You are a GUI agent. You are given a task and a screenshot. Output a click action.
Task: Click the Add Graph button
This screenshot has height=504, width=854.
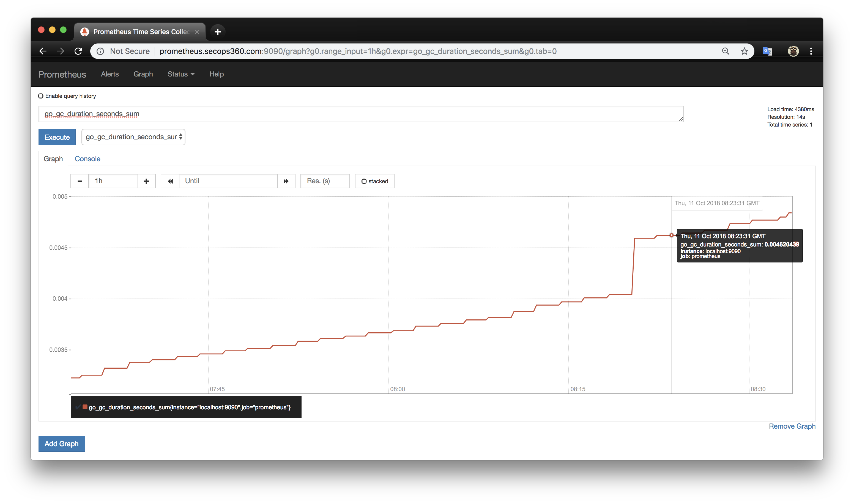coord(62,444)
